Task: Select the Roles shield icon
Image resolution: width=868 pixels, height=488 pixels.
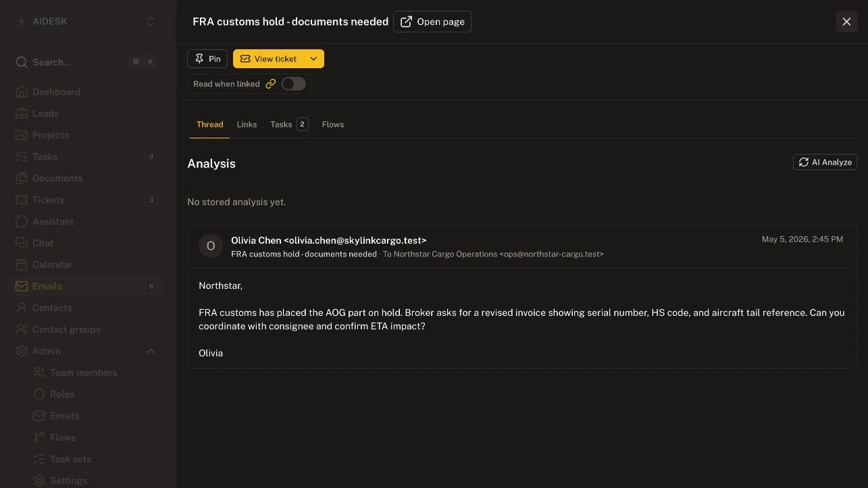Action: (x=39, y=394)
